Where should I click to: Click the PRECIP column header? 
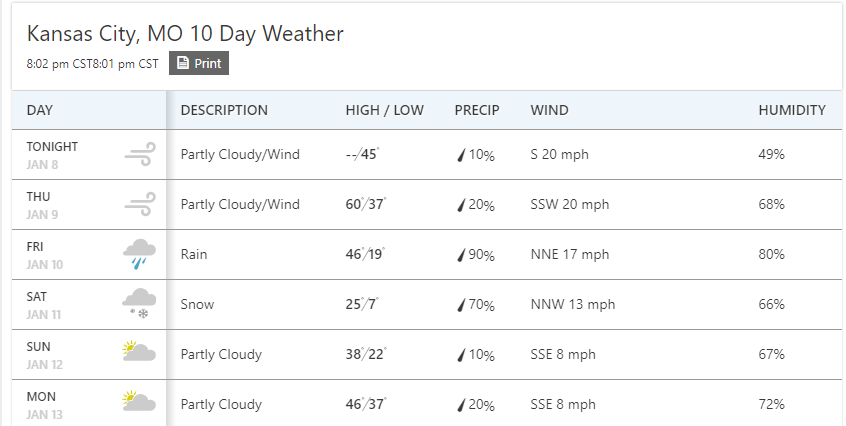(476, 110)
